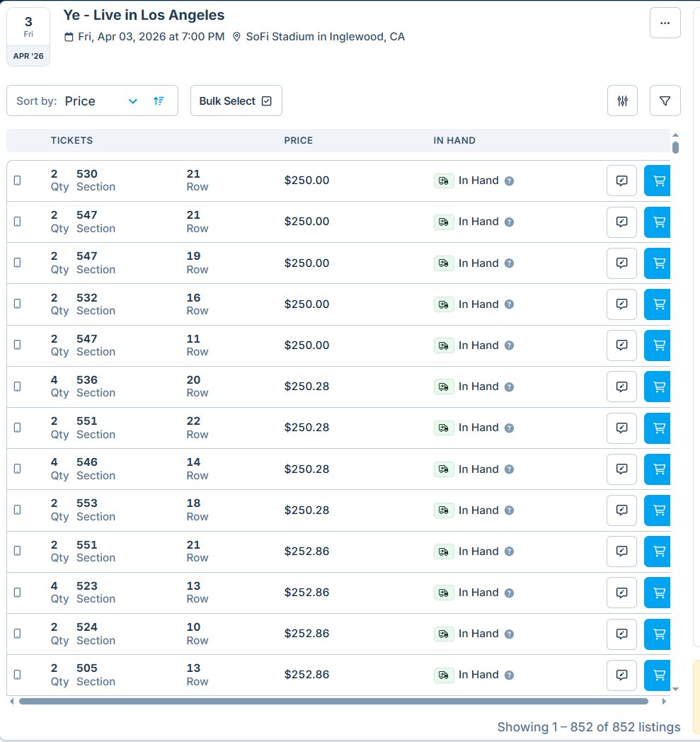The height and width of the screenshot is (742, 700).
Task: Add Section 551 Row 22 to cart
Action: pyautogui.click(x=657, y=428)
